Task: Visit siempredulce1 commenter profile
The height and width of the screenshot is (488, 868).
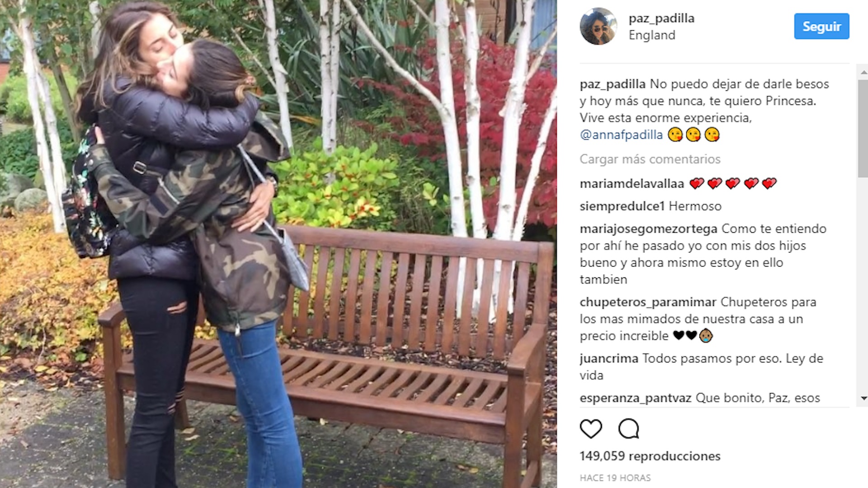Action: coord(622,206)
